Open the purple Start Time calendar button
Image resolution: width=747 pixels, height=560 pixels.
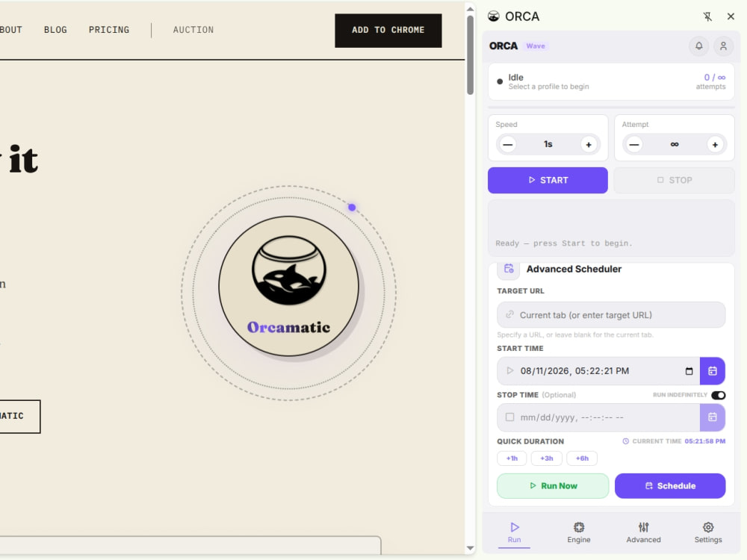(712, 371)
